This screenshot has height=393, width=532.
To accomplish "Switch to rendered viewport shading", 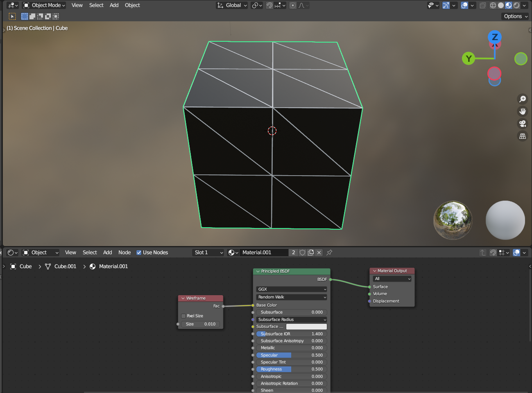I will point(516,5).
